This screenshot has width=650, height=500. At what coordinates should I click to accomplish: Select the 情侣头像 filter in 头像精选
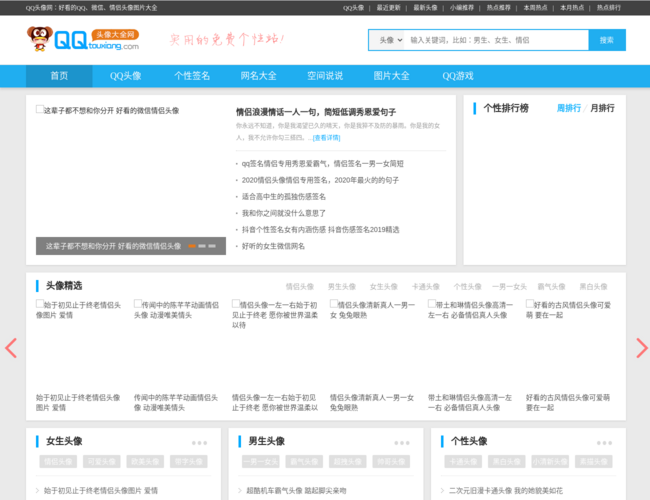pos(300,286)
